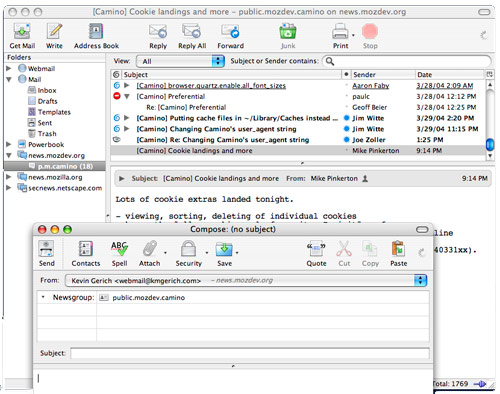Open the From identity dropdown in Compose
The width and height of the screenshot is (500, 394).
coord(246,281)
